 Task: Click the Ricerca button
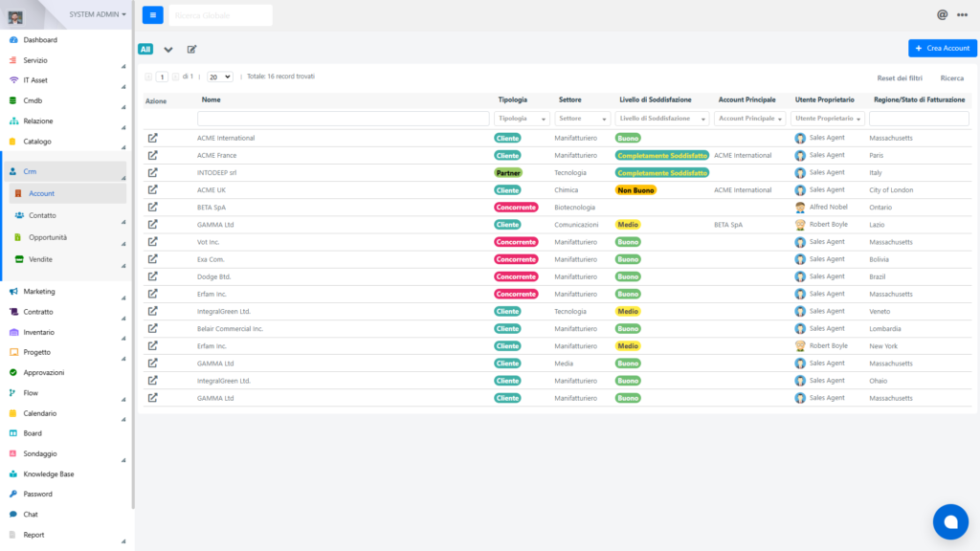952,78
